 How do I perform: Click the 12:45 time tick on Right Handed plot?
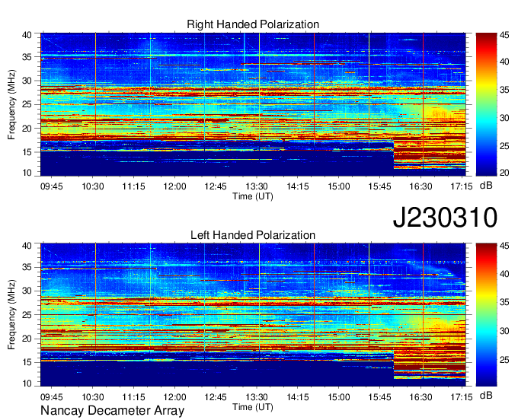click(216, 186)
